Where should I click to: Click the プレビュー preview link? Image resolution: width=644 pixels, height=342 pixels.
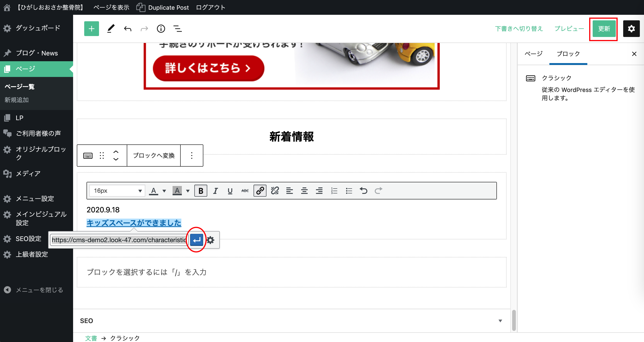[569, 29]
